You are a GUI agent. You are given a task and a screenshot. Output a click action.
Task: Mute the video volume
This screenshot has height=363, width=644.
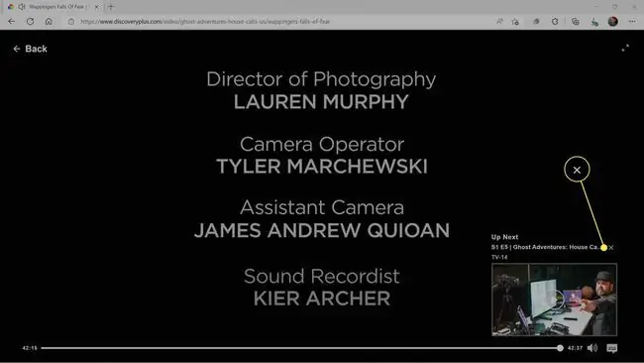click(592, 348)
